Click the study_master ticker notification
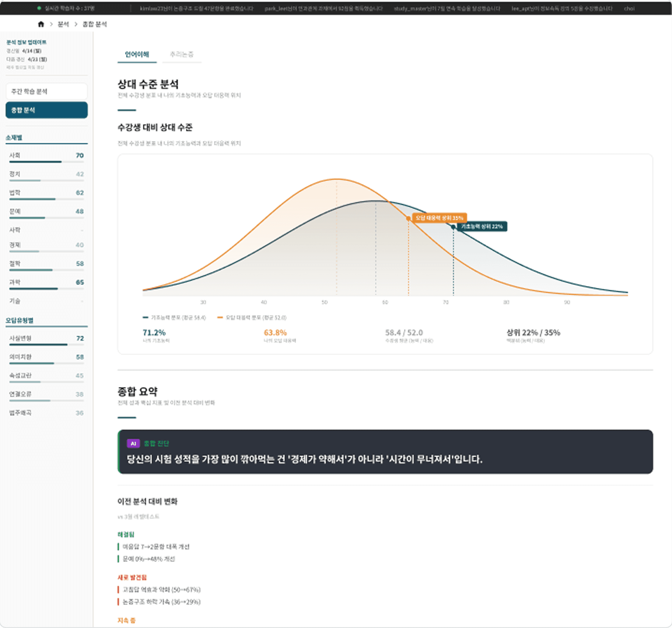Viewport: 672px width, 628px height. pos(447,9)
